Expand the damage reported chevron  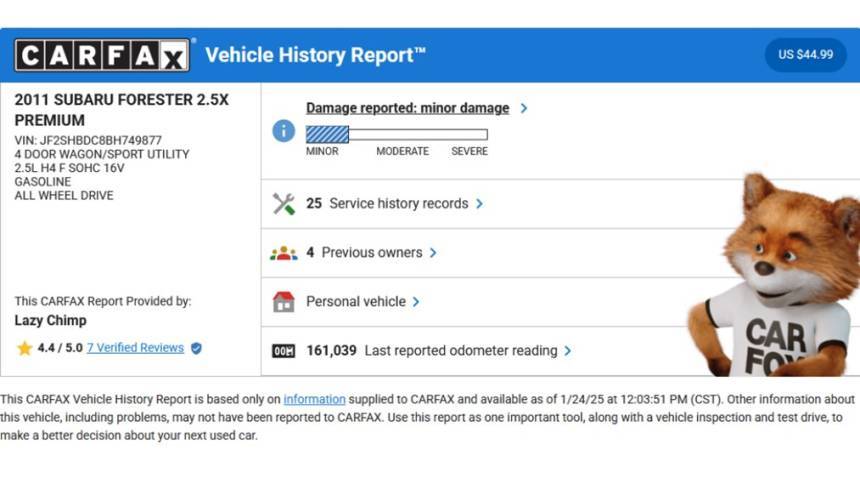pos(524,108)
